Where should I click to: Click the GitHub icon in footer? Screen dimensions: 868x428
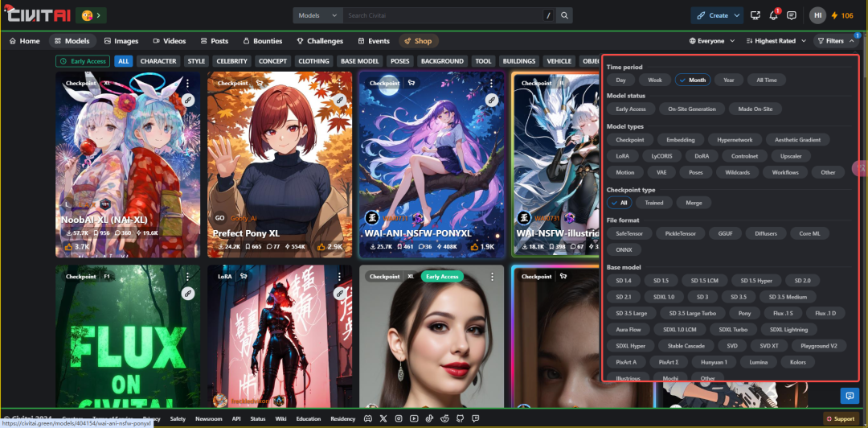(x=458, y=418)
